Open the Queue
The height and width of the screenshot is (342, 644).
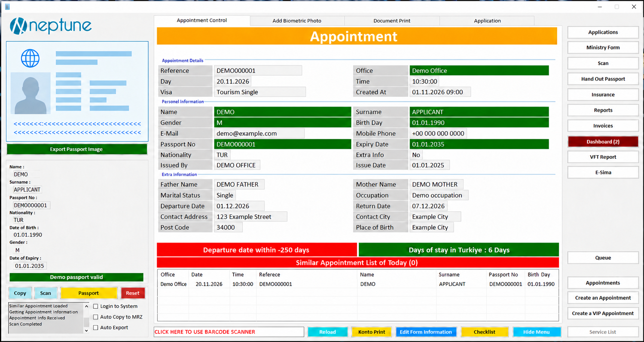(x=603, y=258)
